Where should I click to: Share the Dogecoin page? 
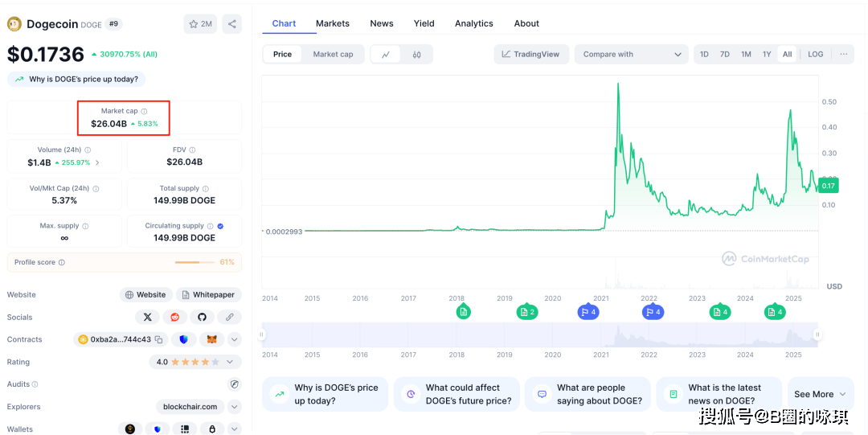(232, 24)
